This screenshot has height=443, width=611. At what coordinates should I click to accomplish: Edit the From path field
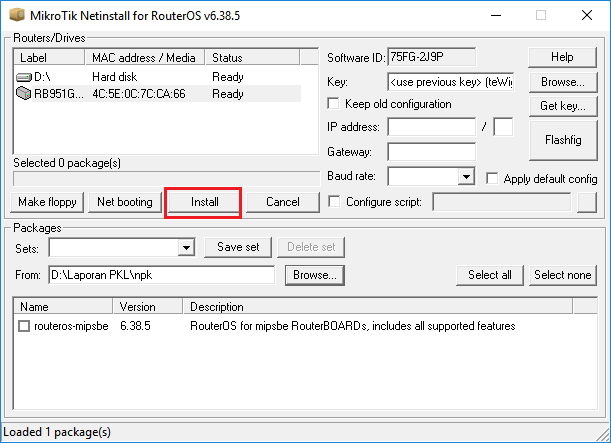tap(162, 275)
